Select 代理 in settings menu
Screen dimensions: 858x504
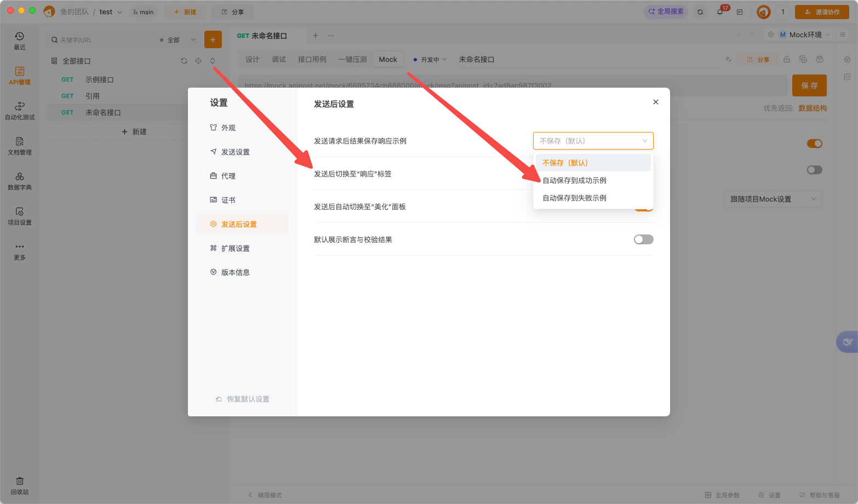point(242,176)
